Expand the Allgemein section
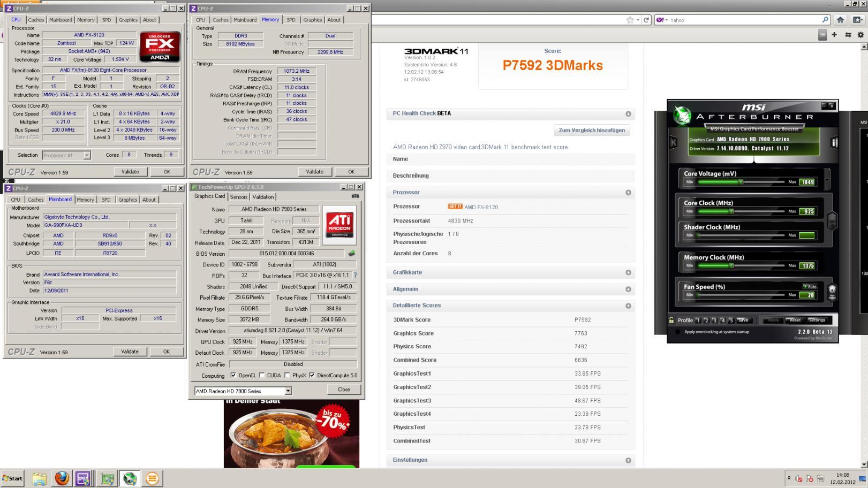The width and height of the screenshot is (868, 488). tap(628, 289)
